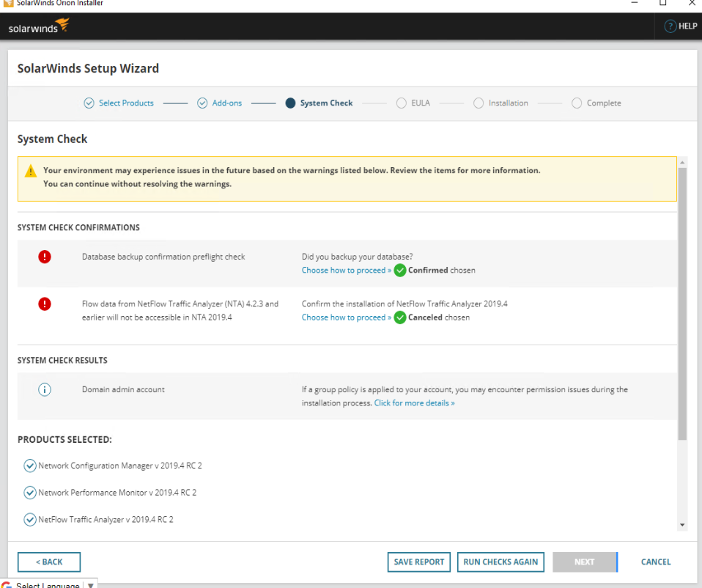Click 'Canceled chosen' status text
702x588 pixels.
pos(439,317)
